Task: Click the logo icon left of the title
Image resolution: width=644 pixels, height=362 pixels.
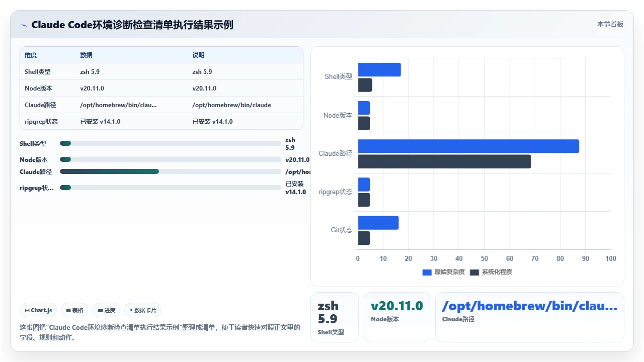Action: (24, 25)
